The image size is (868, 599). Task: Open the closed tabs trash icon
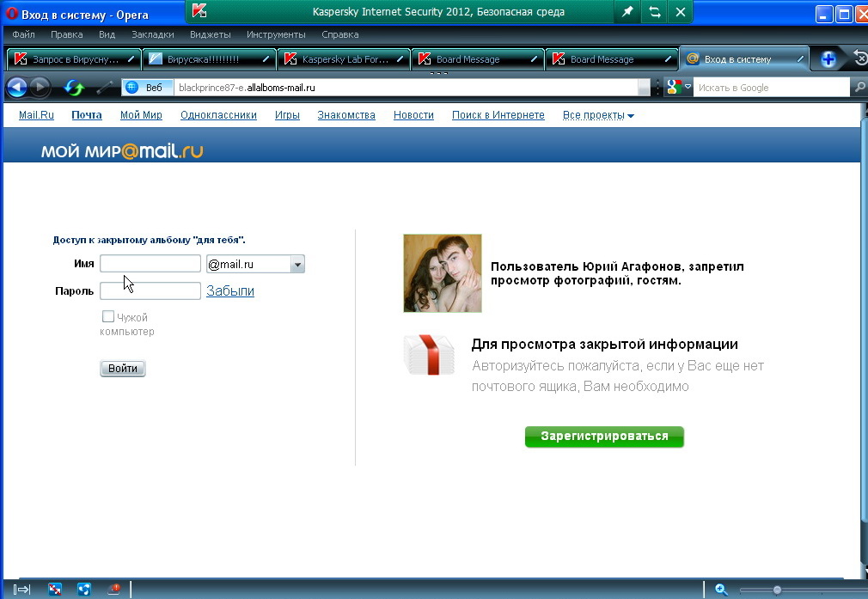[x=860, y=58]
